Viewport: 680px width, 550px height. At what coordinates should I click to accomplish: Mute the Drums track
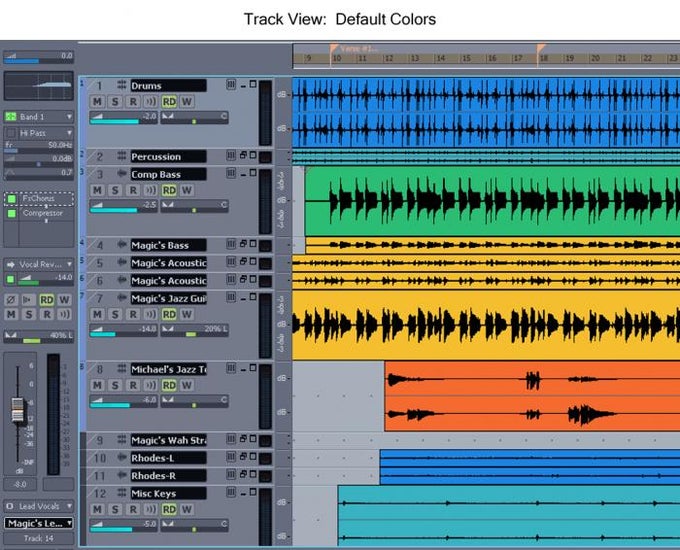click(97, 101)
